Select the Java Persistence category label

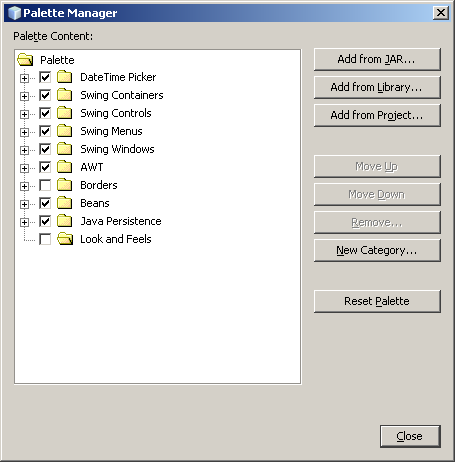(121, 221)
